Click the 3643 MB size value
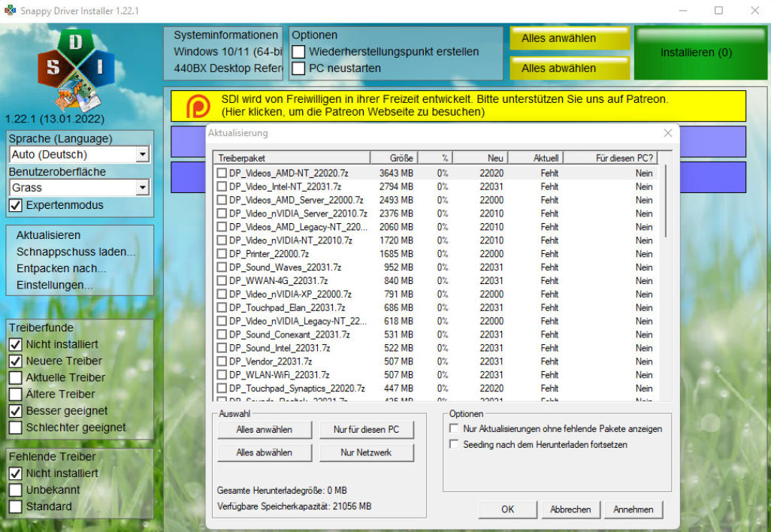 pos(396,173)
